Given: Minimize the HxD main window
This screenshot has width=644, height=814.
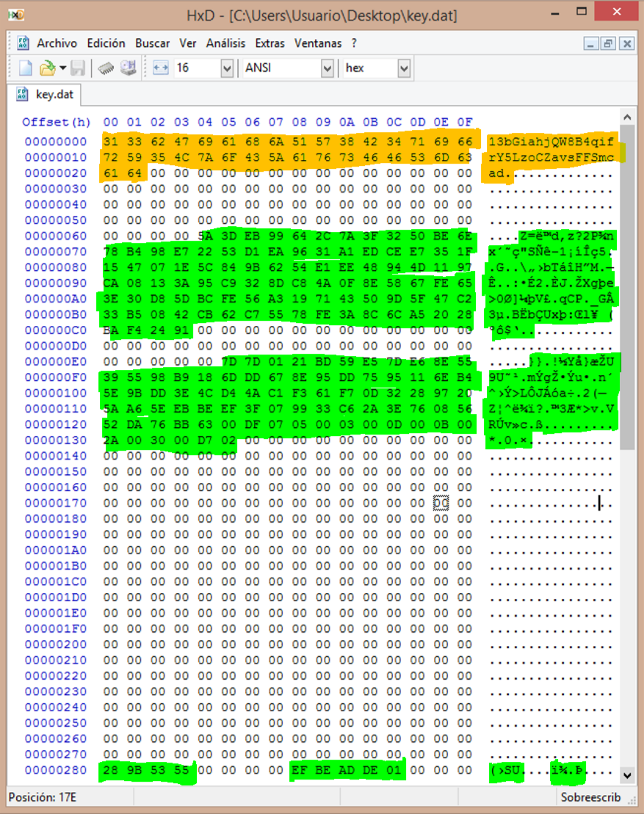Looking at the screenshot, I should pos(555,12).
